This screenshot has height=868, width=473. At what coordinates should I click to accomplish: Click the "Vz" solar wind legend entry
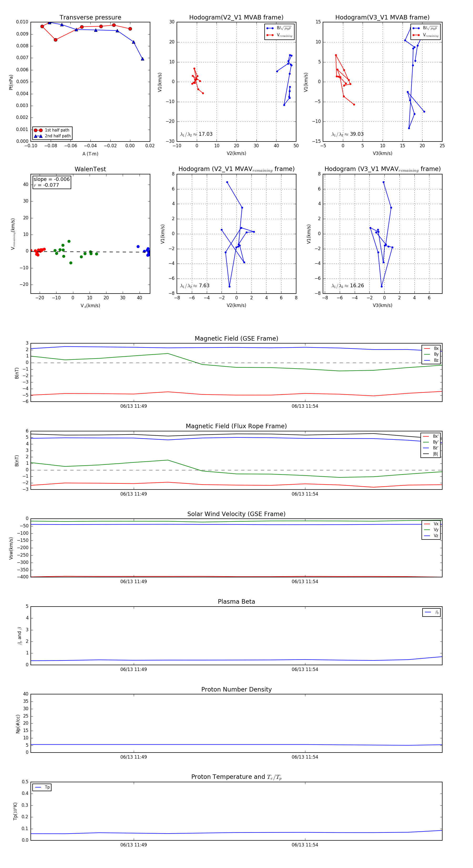pos(431,536)
